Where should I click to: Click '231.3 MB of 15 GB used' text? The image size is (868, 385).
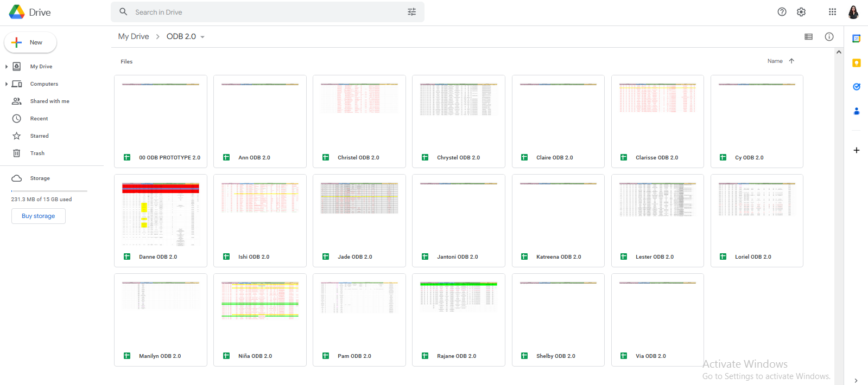click(41, 200)
